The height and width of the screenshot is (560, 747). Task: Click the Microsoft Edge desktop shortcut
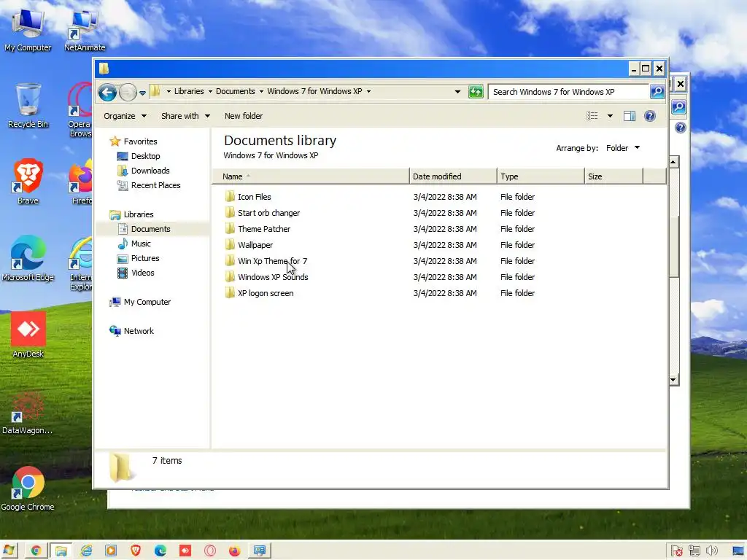pyautogui.click(x=28, y=259)
